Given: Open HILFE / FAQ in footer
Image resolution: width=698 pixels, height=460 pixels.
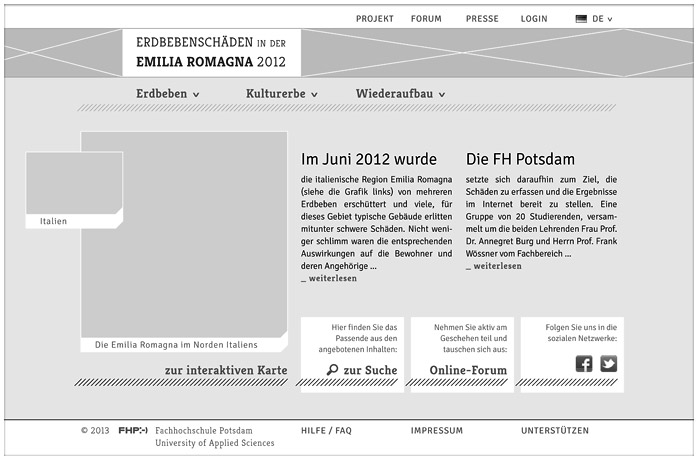Looking at the screenshot, I should tap(326, 431).
